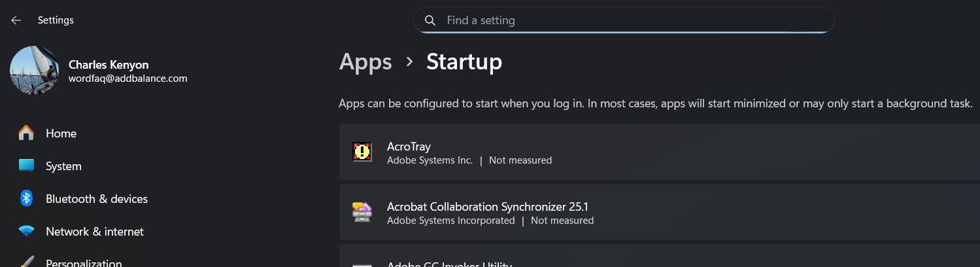
Task: Click the Acrobat Collaboration Synchronizer icon
Action: 362,212
